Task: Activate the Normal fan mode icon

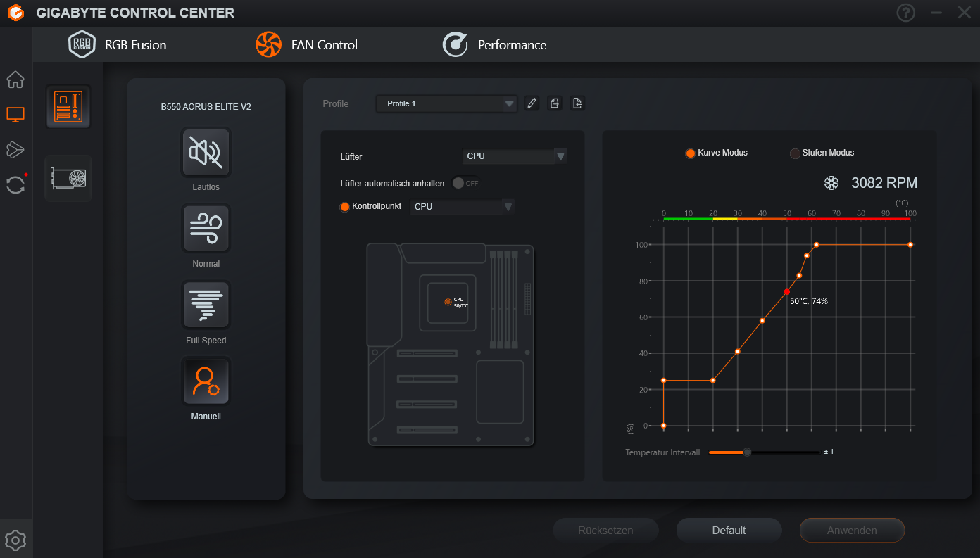Action: click(206, 228)
